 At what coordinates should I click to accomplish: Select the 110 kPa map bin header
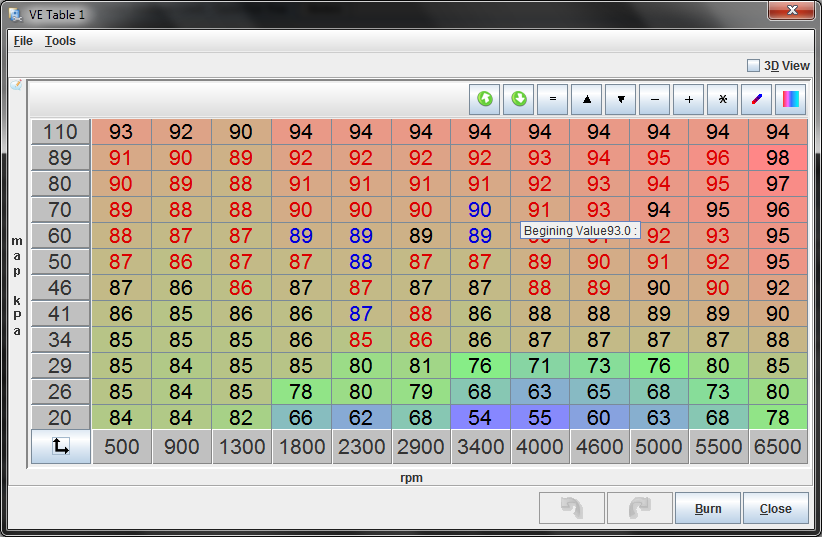click(60, 132)
